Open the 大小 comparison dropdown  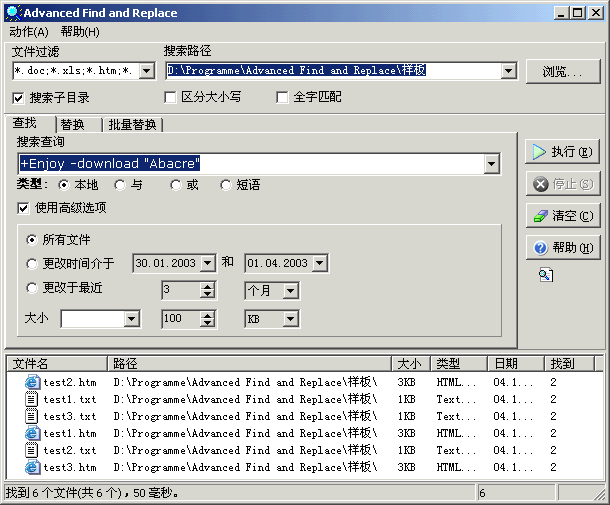[x=132, y=319]
